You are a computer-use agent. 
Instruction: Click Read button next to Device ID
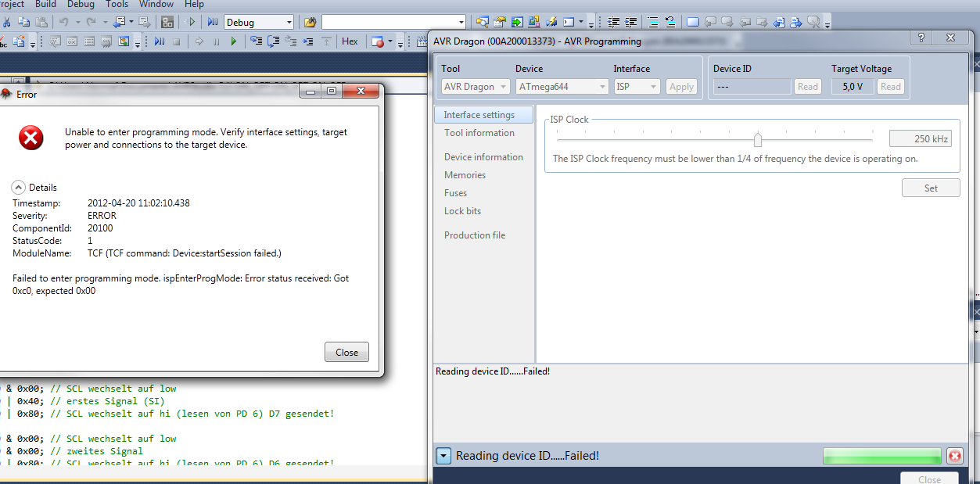coord(808,87)
